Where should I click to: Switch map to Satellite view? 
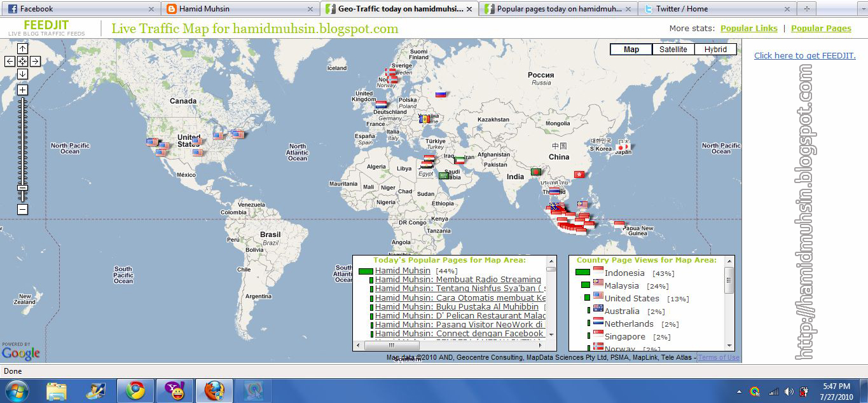(x=673, y=50)
